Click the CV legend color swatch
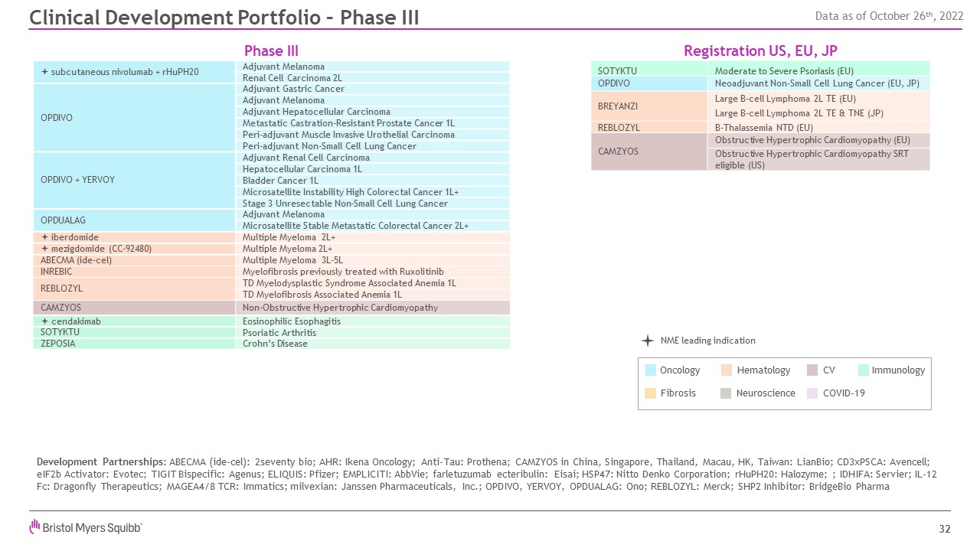Screen dimensions: 980x551 click(x=812, y=370)
